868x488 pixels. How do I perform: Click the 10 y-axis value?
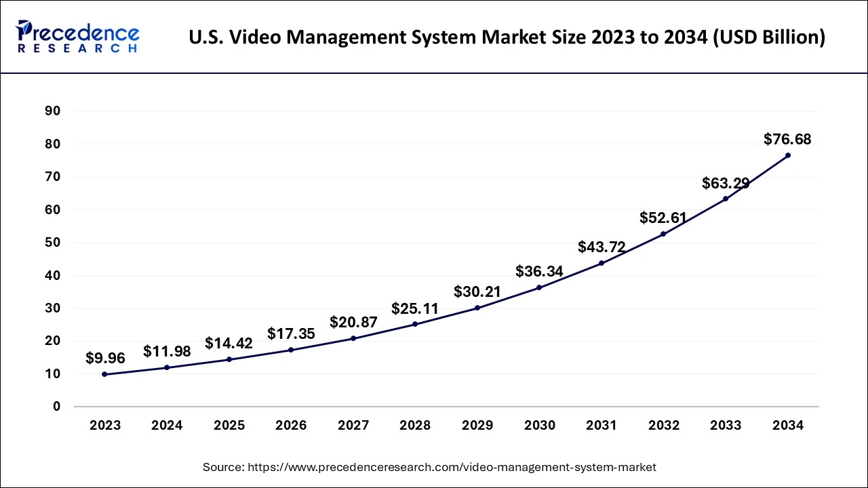click(54, 374)
